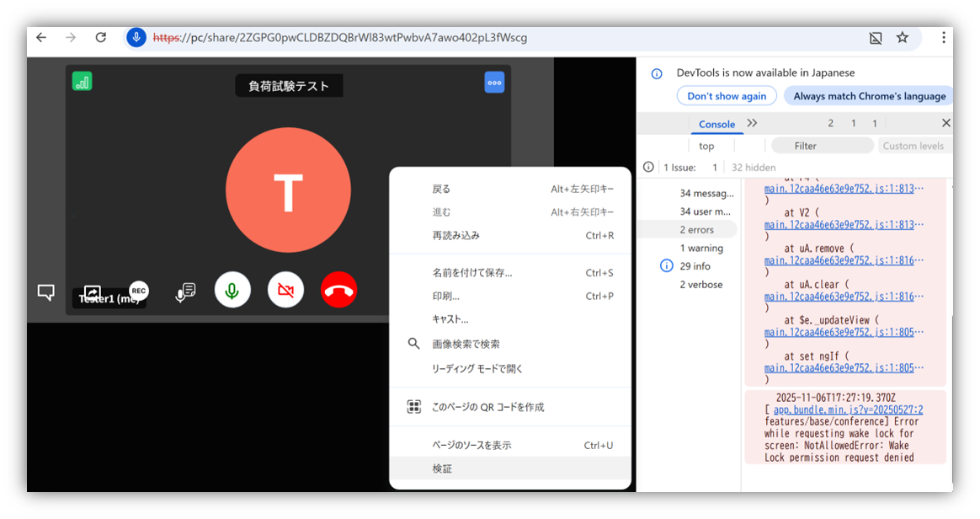This screenshot has height=519, width=980.
Task: Click Always match Chrome's language button
Action: [x=869, y=96]
